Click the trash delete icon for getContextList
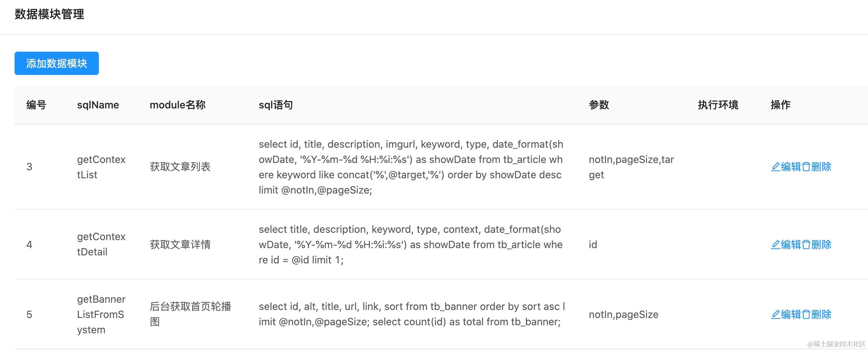This screenshot has width=868, height=350. click(x=806, y=167)
